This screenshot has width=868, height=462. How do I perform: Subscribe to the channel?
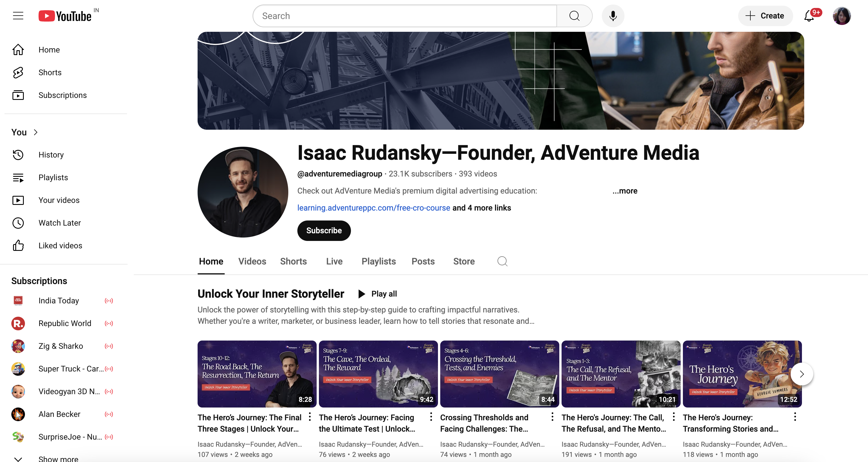323,230
